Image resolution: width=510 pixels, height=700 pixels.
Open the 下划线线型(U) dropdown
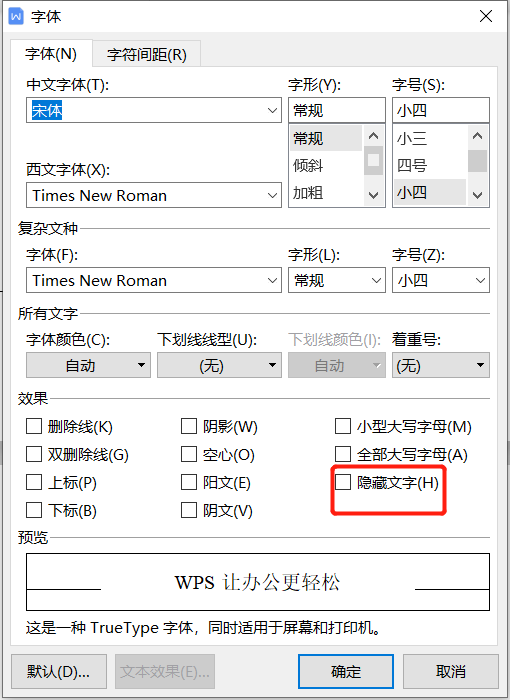coord(219,365)
